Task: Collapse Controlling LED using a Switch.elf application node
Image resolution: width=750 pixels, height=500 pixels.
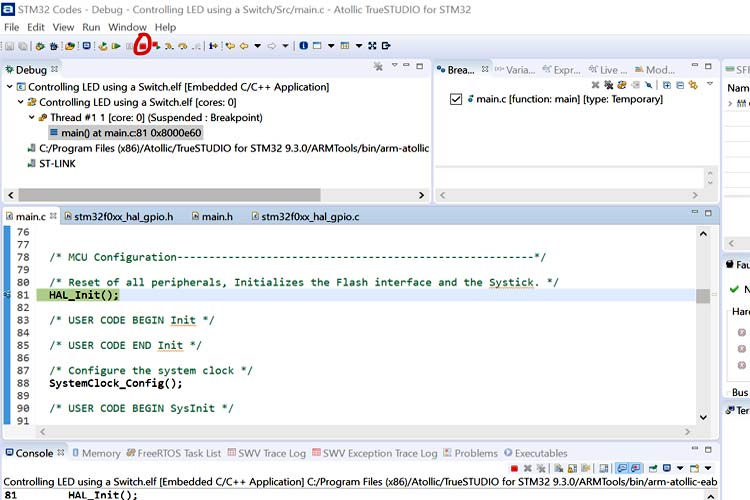Action: click(x=9, y=87)
